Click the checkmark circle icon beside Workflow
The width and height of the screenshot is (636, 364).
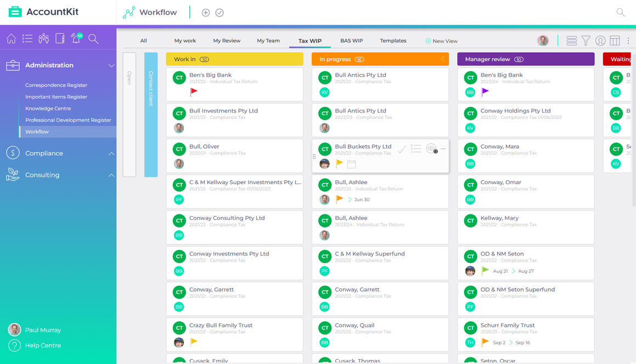[x=219, y=13]
